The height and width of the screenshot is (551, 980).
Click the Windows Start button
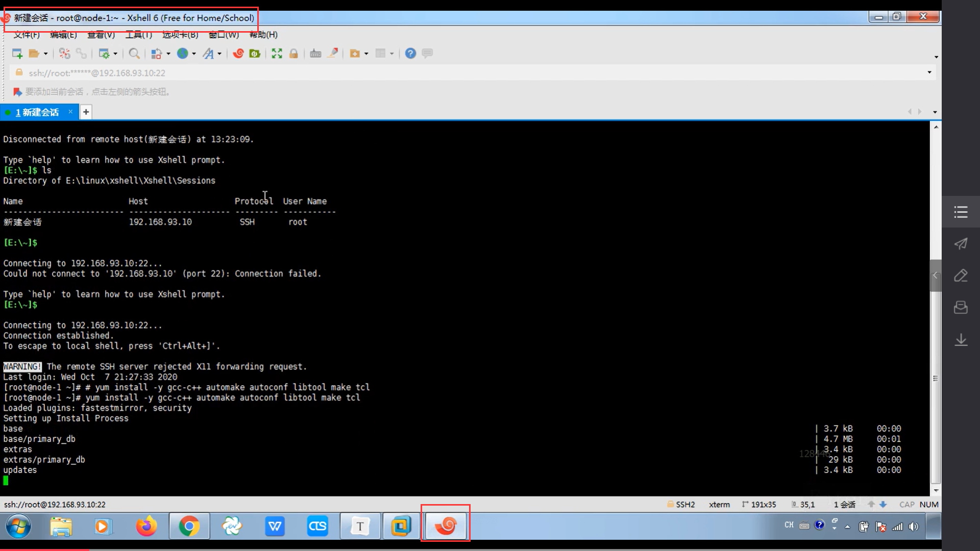18,526
